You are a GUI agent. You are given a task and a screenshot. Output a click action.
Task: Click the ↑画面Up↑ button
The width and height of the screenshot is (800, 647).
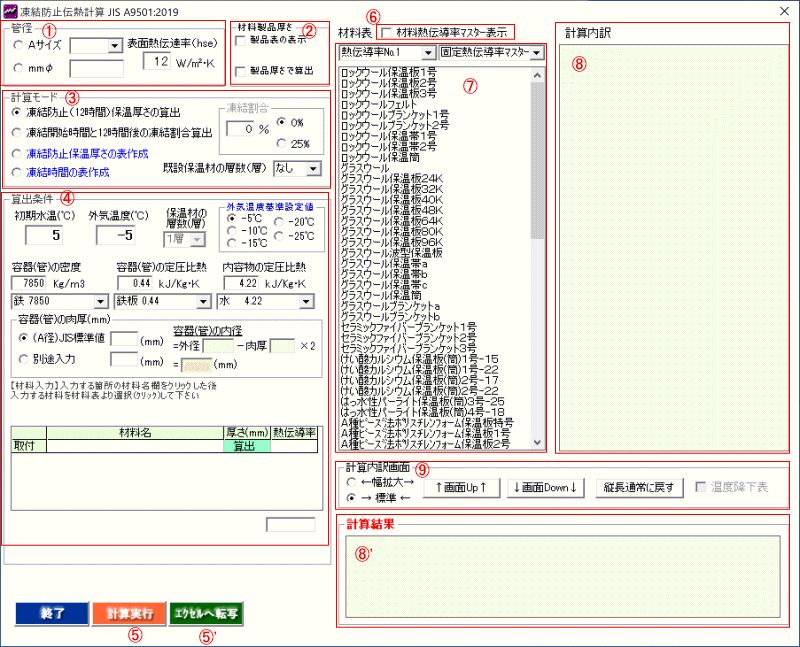[x=460, y=487]
